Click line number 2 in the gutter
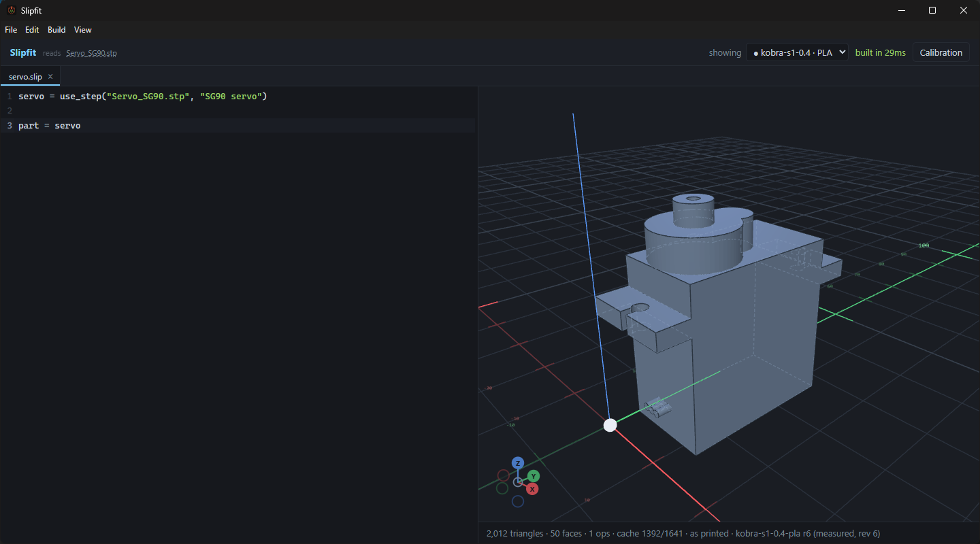This screenshot has height=544, width=980. coord(10,111)
